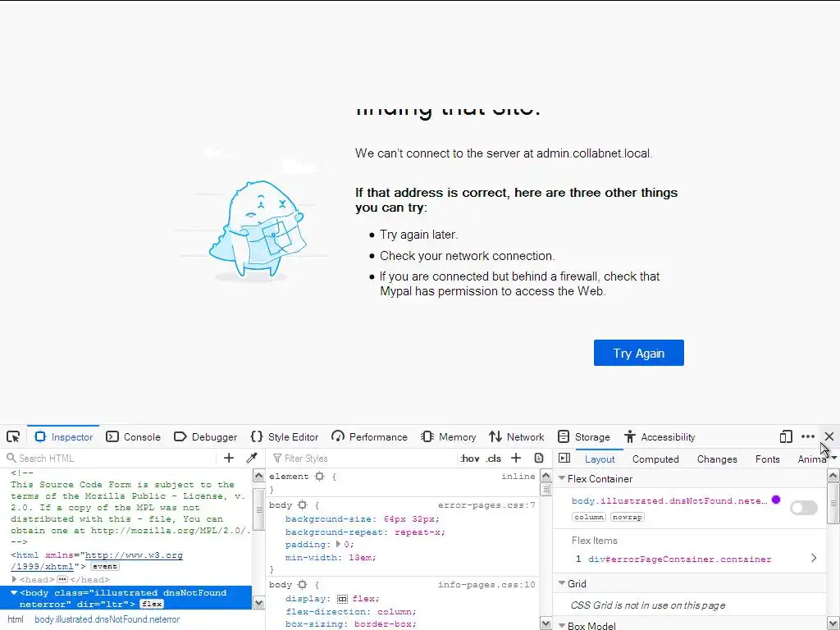The image size is (840, 630).
Task: Toggle the flexbox overlay switch
Action: coord(804,507)
